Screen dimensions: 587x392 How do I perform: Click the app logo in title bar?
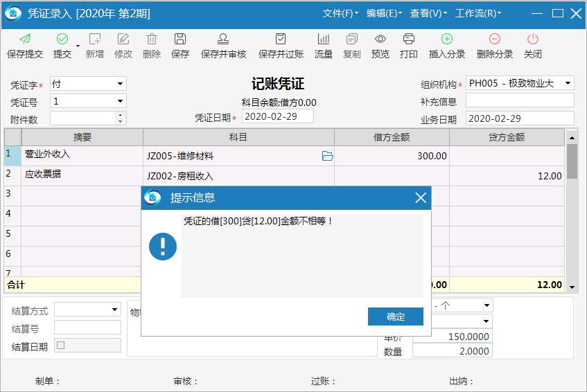point(13,13)
